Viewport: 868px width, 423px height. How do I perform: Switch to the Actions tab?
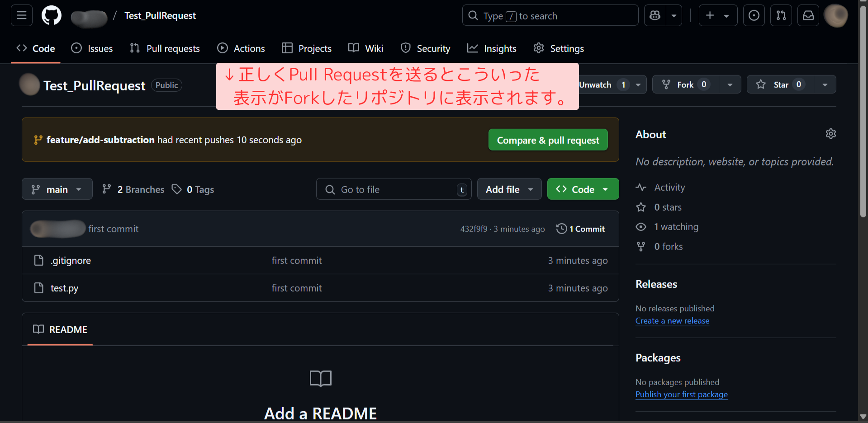241,48
